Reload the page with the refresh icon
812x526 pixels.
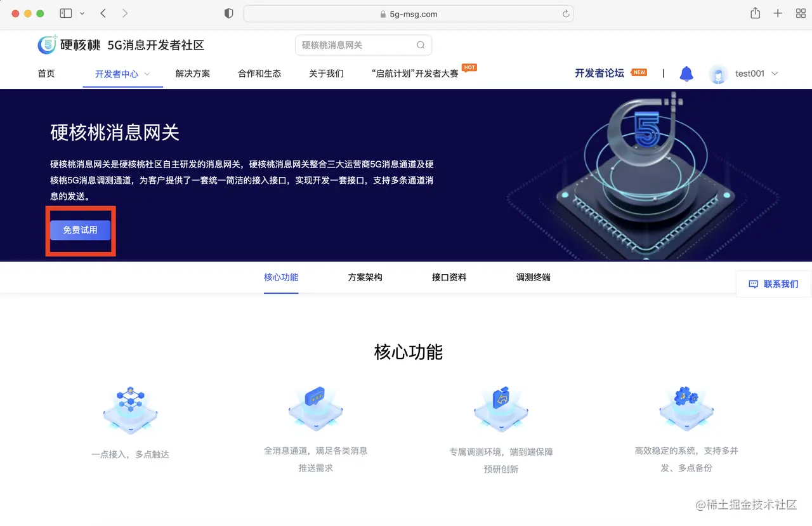point(565,13)
